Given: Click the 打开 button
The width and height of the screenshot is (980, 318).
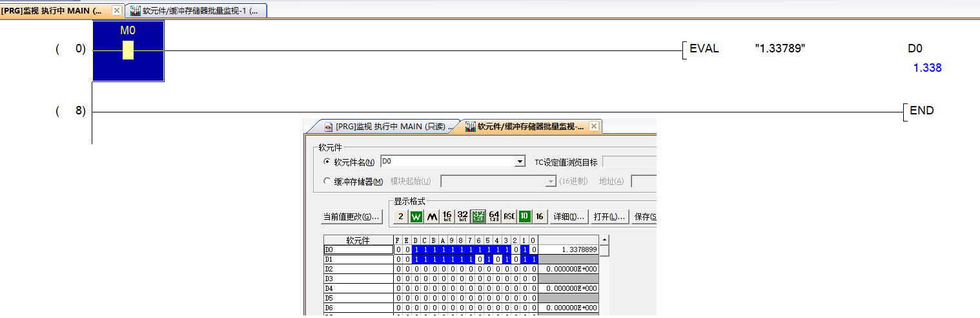Looking at the screenshot, I should click(609, 217).
